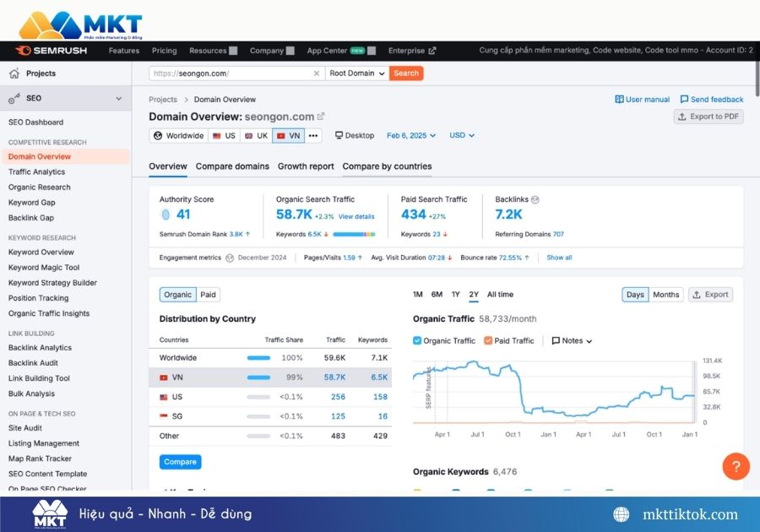Switch to Compare by countries tab
Viewport: 760px width, 532px height.
(387, 166)
